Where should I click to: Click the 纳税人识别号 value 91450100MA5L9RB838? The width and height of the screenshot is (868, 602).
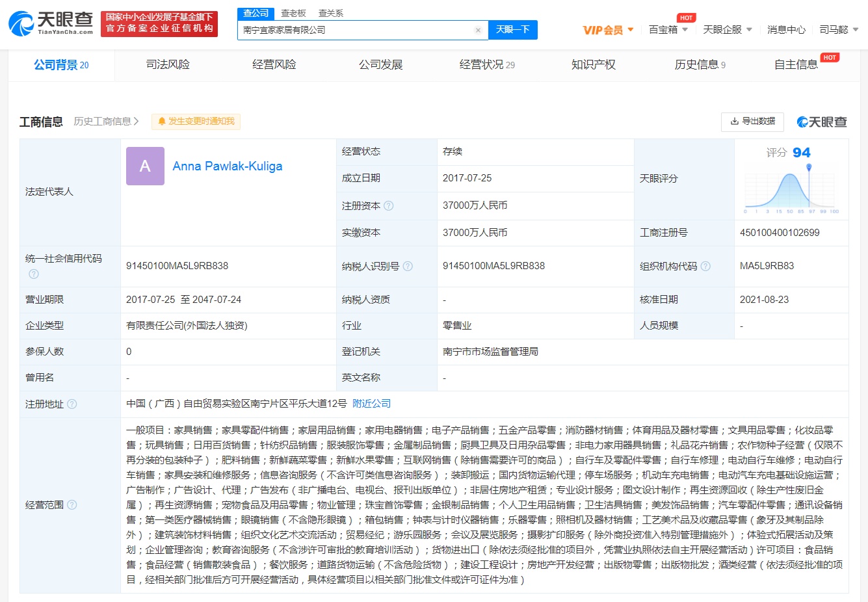click(493, 266)
